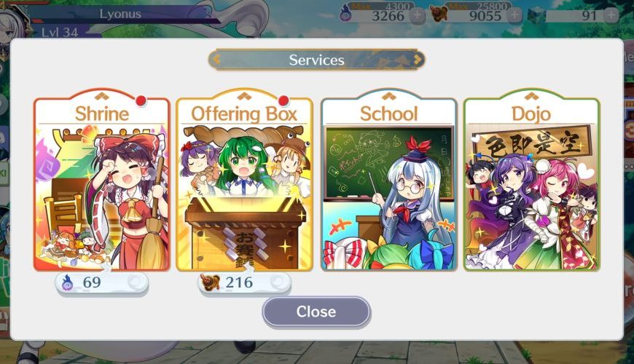Collect the 69 spirit points under Shrine
Image resolution: width=634 pixels, height=364 pixels.
102,282
